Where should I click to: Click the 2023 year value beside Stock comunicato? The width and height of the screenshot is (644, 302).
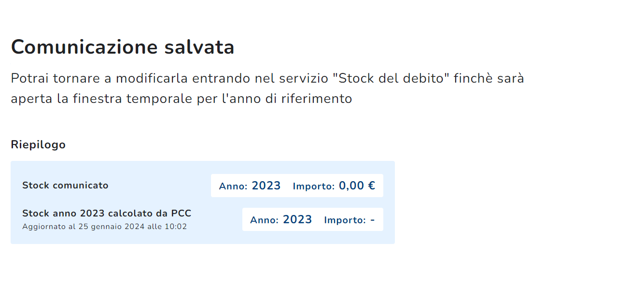coord(266,186)
